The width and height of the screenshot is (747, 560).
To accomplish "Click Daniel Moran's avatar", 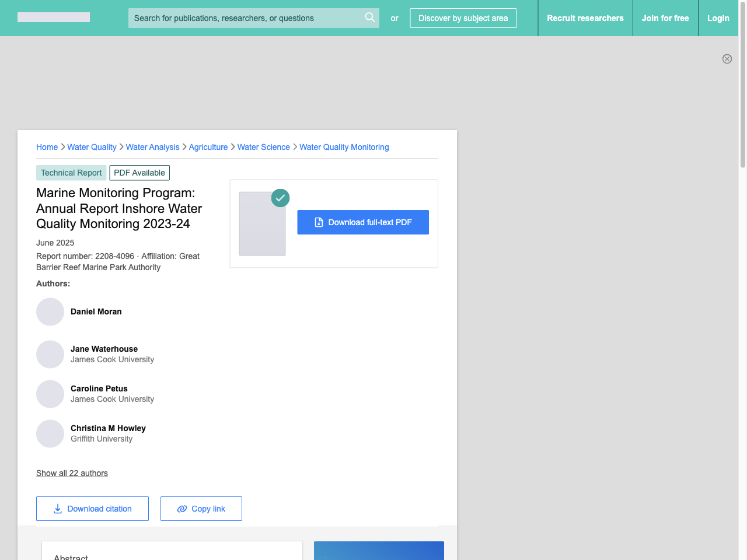I will pyautogui.click(x=50, y=312).
